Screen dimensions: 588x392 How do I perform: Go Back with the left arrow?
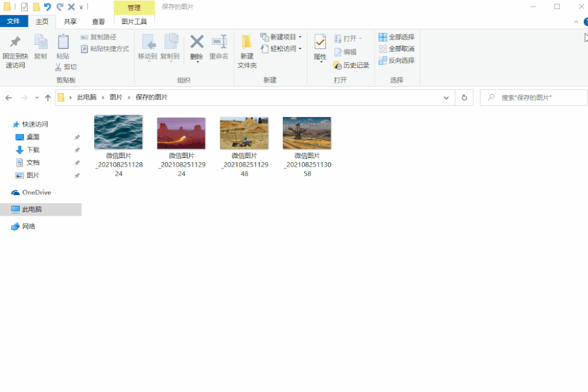(x=9, y=98)
